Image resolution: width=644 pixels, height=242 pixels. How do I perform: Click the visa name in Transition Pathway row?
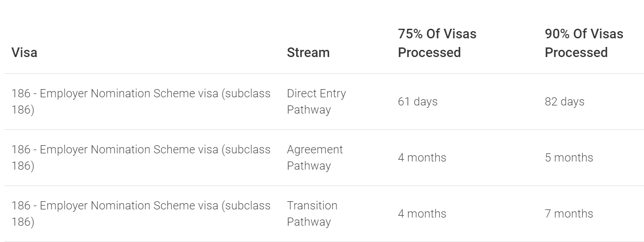click(141, 214)
